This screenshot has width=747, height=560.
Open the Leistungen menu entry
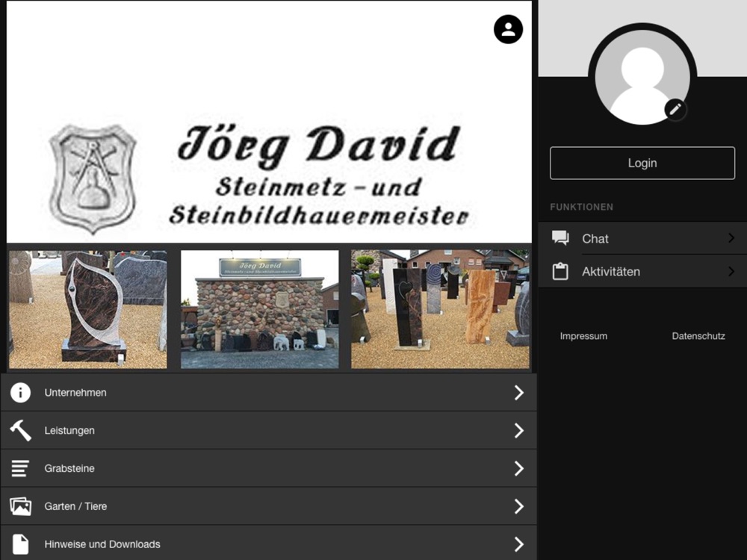pyautogui.click(x=269, y=431)
